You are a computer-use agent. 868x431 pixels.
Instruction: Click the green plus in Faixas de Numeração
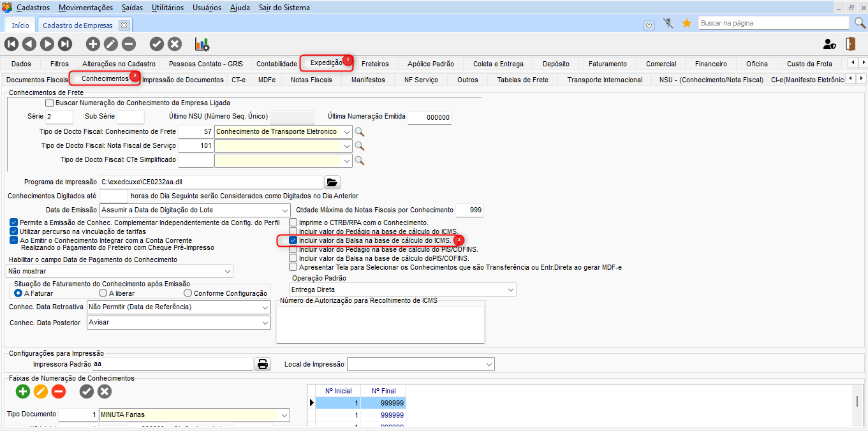(23, 391)
